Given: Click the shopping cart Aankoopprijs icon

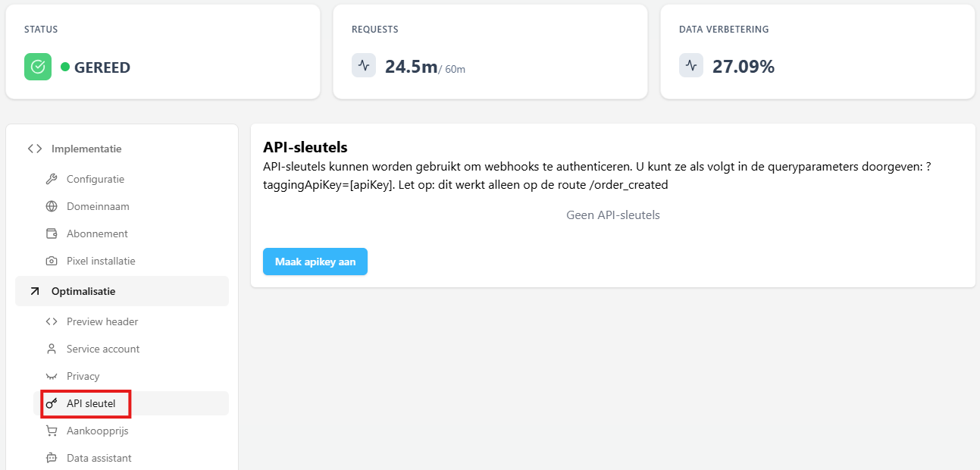Looking at the screenshot, I should click(x=52, y=431).
